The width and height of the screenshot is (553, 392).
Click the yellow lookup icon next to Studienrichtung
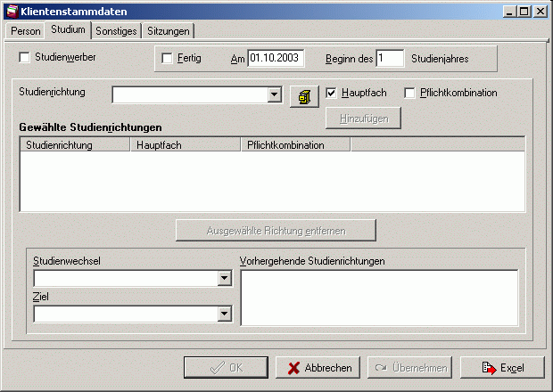pos(304,96)
